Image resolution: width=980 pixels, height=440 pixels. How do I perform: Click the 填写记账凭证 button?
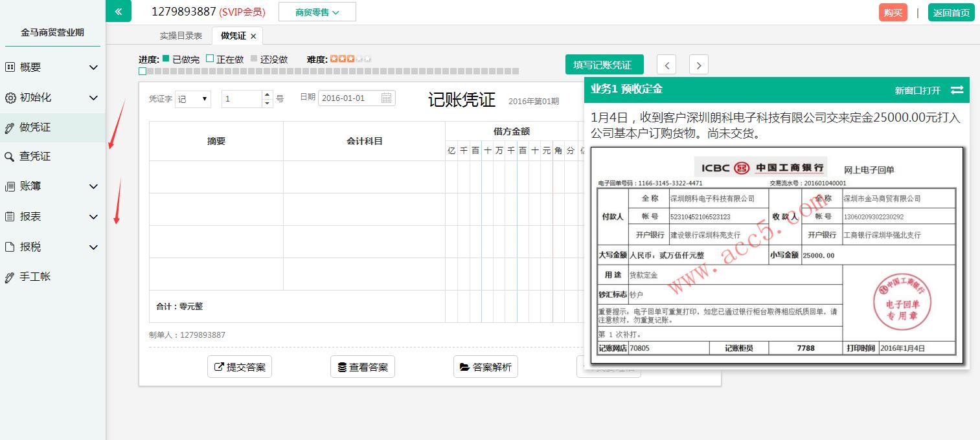604,64
